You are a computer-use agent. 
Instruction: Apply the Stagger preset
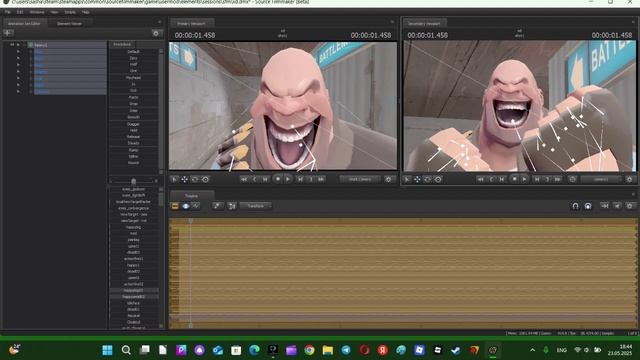(x=133, y=124)
